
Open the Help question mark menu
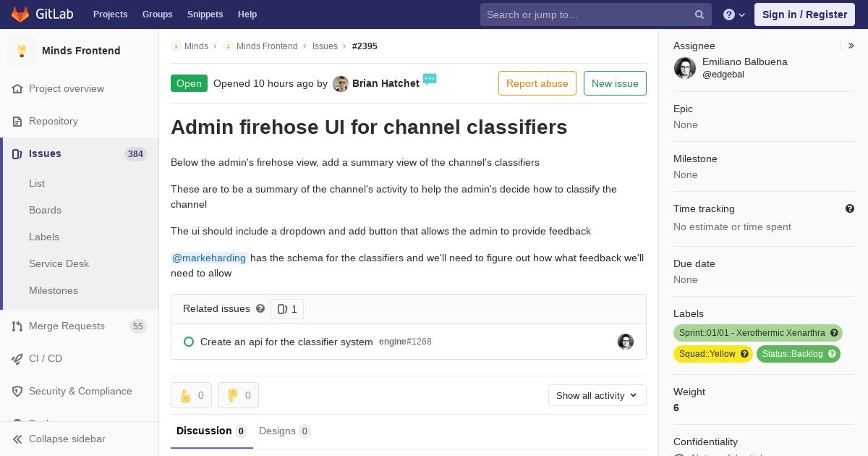[x=734, y=14]
